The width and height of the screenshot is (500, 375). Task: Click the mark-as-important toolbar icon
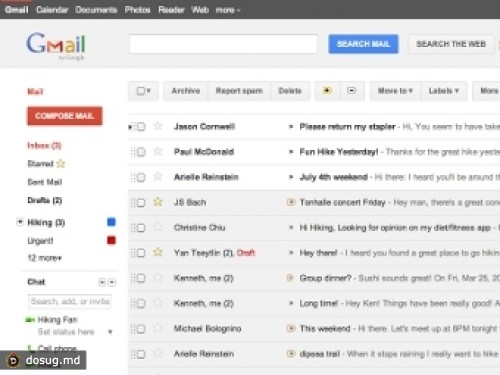pos(328,91)
